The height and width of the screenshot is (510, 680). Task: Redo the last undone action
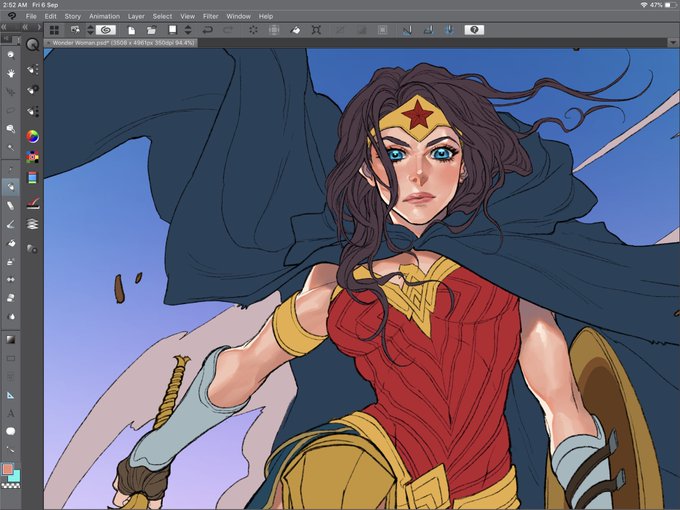tap(228, 30)
